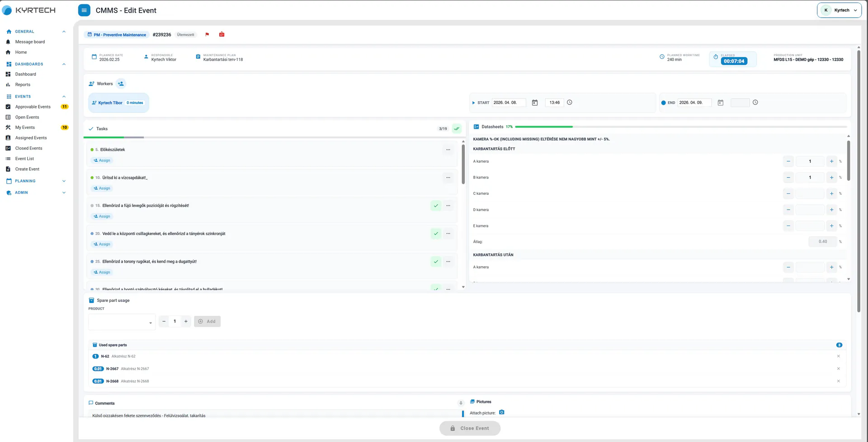
Task: Open more options for Ürítsd ki a vízcsapdákat task
Action: click(x=448, y=178)
